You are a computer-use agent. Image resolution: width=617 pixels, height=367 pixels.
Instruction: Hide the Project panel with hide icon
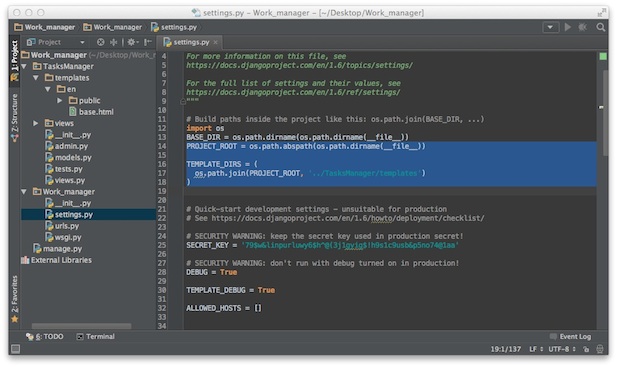click(x=148, y=42)
